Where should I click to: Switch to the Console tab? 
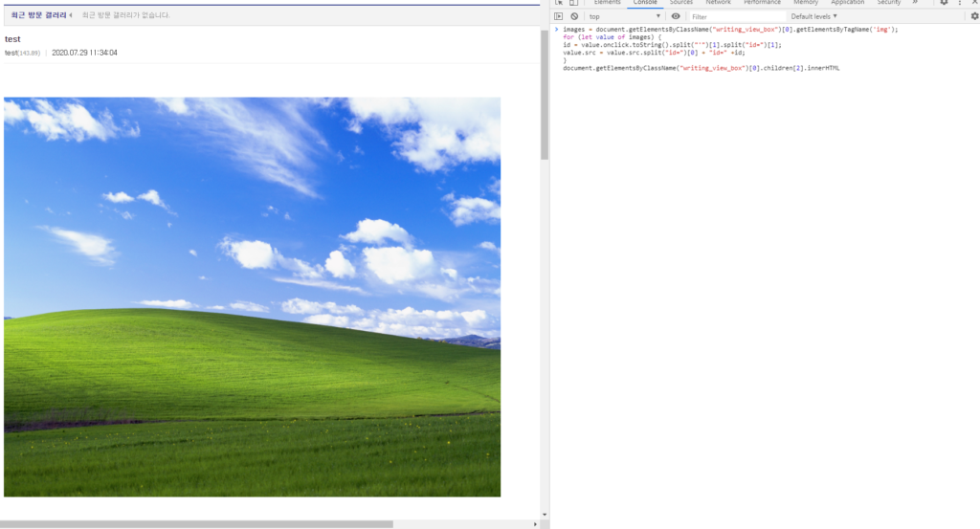click(x=645, y=3)
